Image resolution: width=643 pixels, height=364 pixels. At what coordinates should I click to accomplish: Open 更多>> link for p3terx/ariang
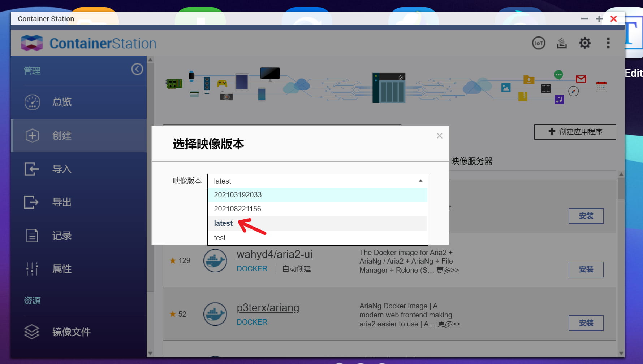click(x=448, y=324)
